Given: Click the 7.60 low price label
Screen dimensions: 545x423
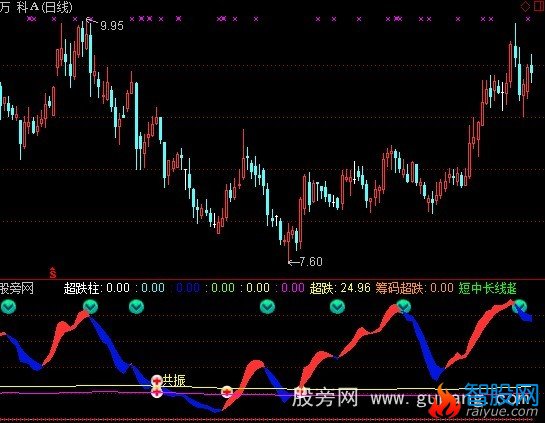Looking at the screenshot, I should [311, 261].
